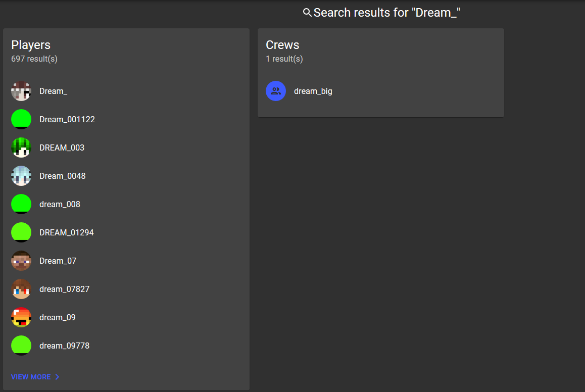Click the dream_09 orange-striped avatar
585x392 pixels.
tap(21, 317)
